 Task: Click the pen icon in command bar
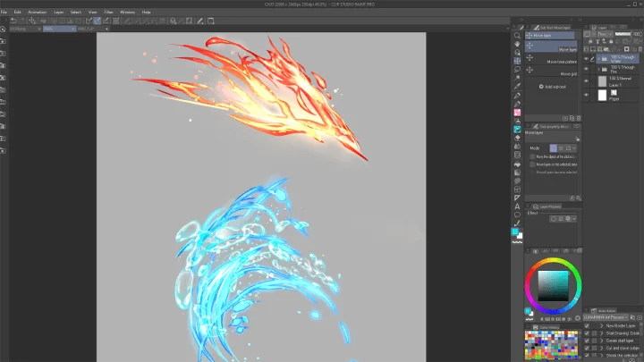(x=200, y=21)
